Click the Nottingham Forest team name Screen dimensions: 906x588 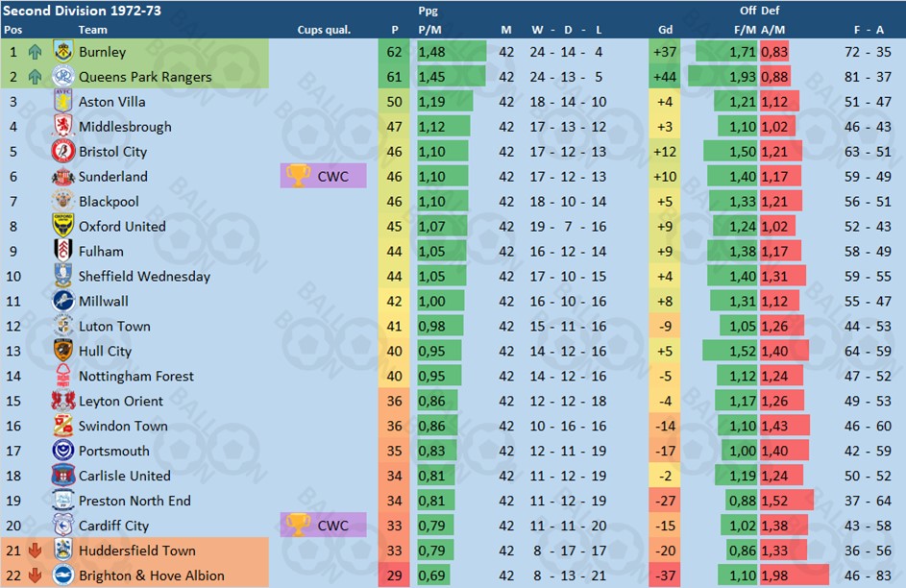(x=136, y=376)
